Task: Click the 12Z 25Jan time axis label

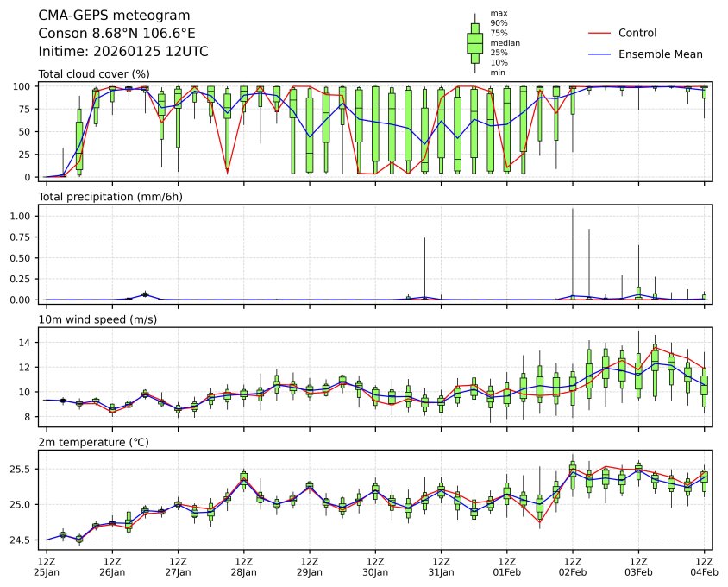Action: (x=47, y=566)
